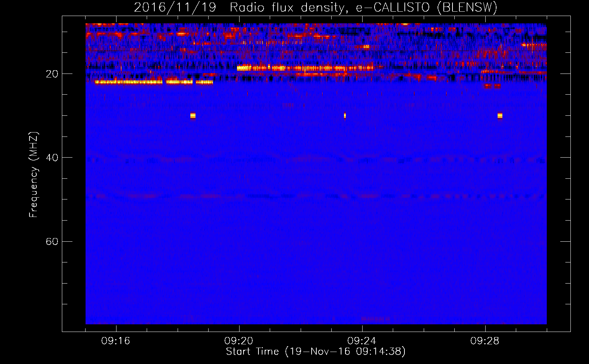Click the bright burst marker near 09:28 at 30 MHz

coord(500,116)
